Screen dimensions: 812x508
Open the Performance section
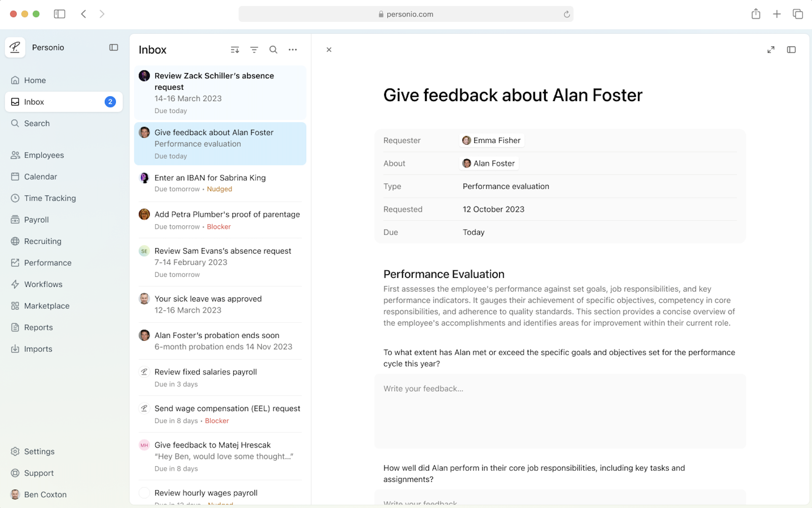point(64,262)
